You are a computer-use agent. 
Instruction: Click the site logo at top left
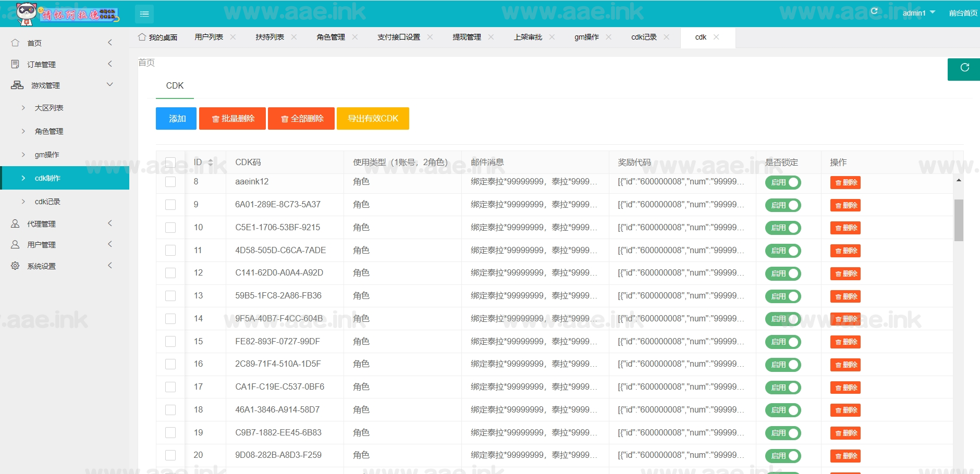click(67, 14)
